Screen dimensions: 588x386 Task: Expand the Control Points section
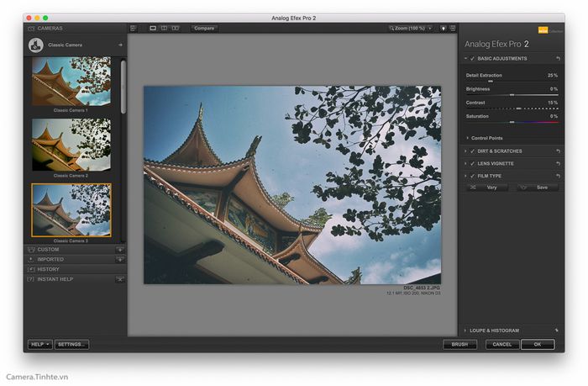467,138
